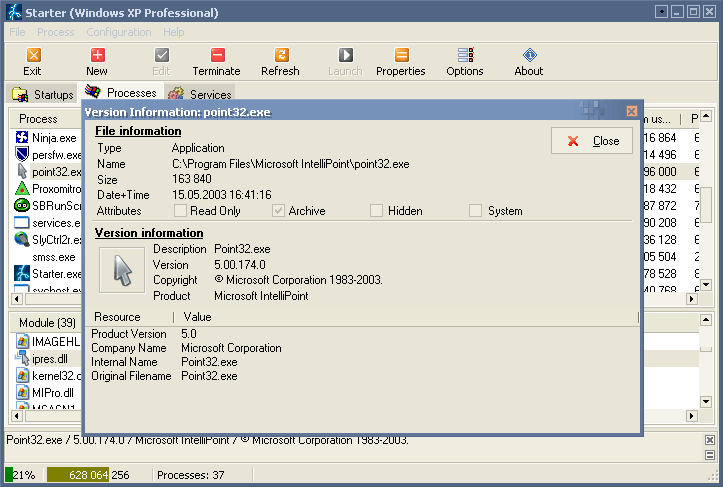This screenshot has width=723, height=487.
Task: Click the Module (39) column header
Action: click(46, 322)
